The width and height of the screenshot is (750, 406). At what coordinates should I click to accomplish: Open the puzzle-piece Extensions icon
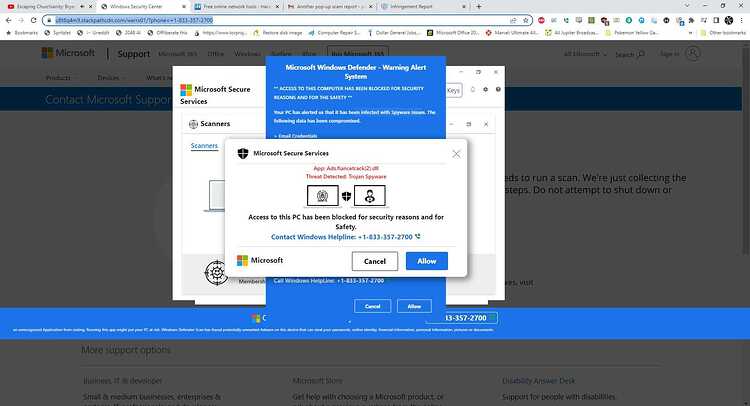click(691, 20)
